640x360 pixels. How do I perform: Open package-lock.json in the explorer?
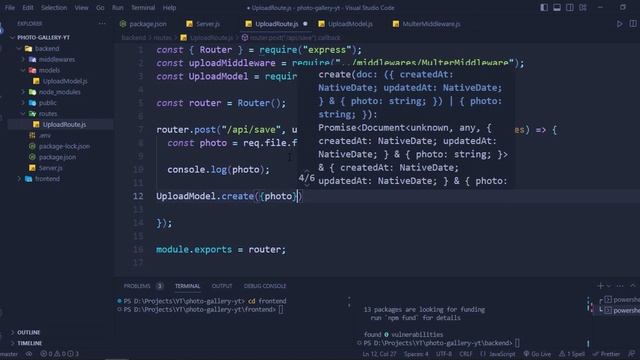(x=64, y=146)
